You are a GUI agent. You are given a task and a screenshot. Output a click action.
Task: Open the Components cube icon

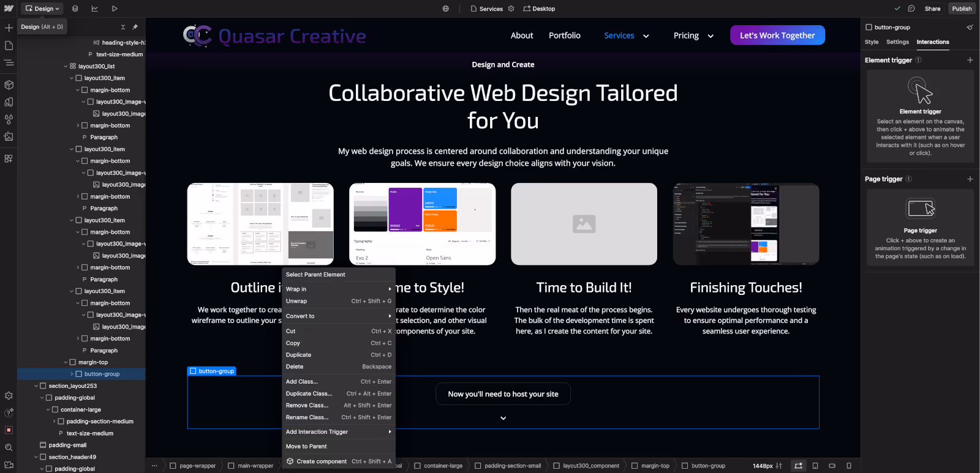tap(9, 85)
